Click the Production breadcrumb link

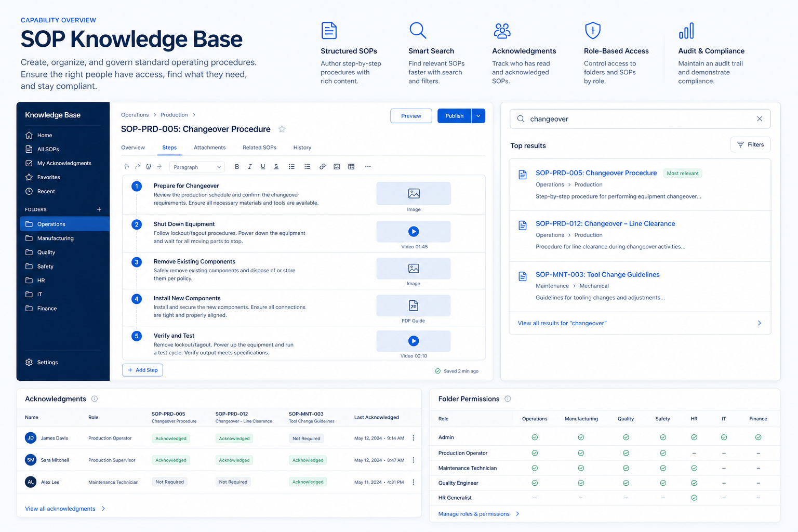pyautogui.click(x=174, y=115)
